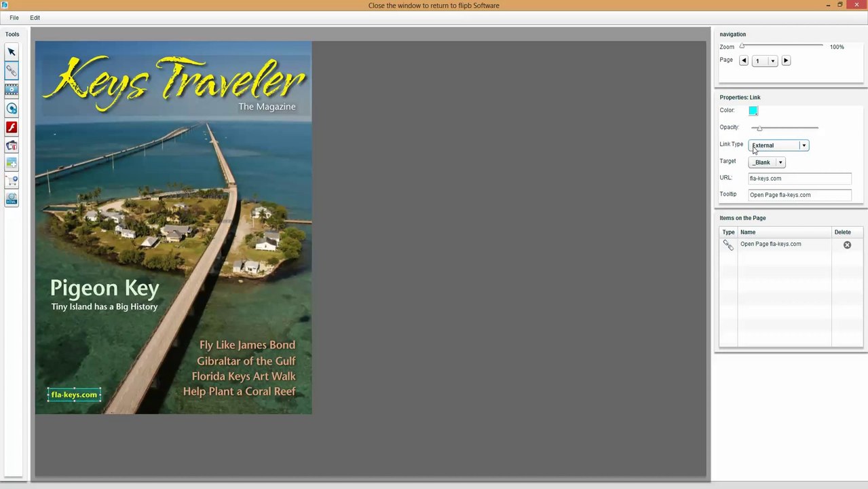Click the Zoom slider handle
The width and height of the screenshot is (868, 489).
[x=742, y=46]
